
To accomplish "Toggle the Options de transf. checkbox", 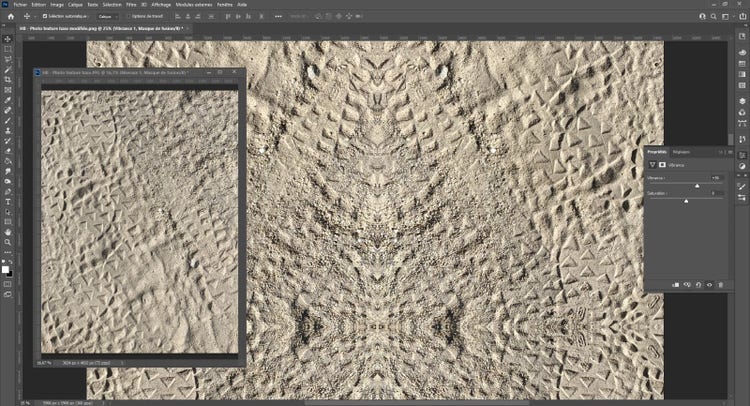I will tap(128, 16).
